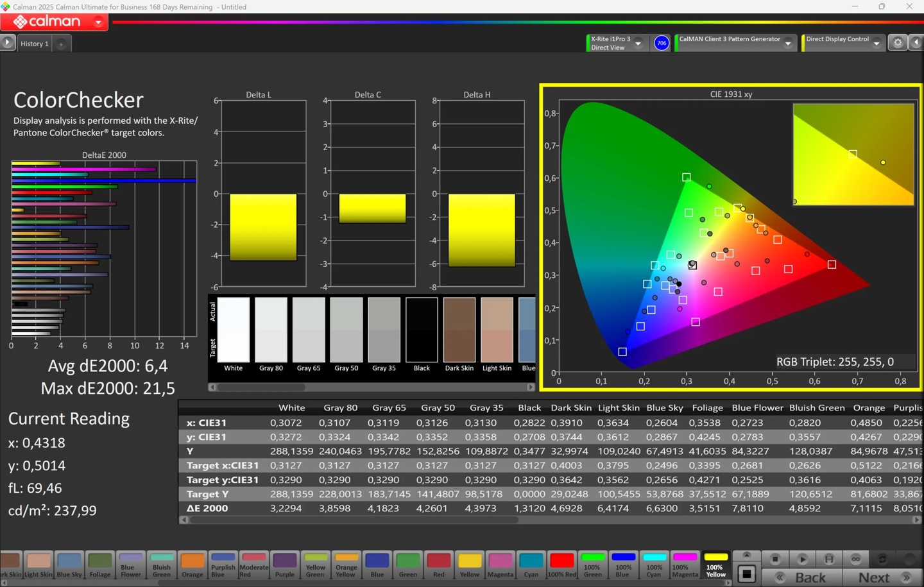Go to the previous page with Back
This screenshot has width=924, height=587.
(x=801, y=577)
